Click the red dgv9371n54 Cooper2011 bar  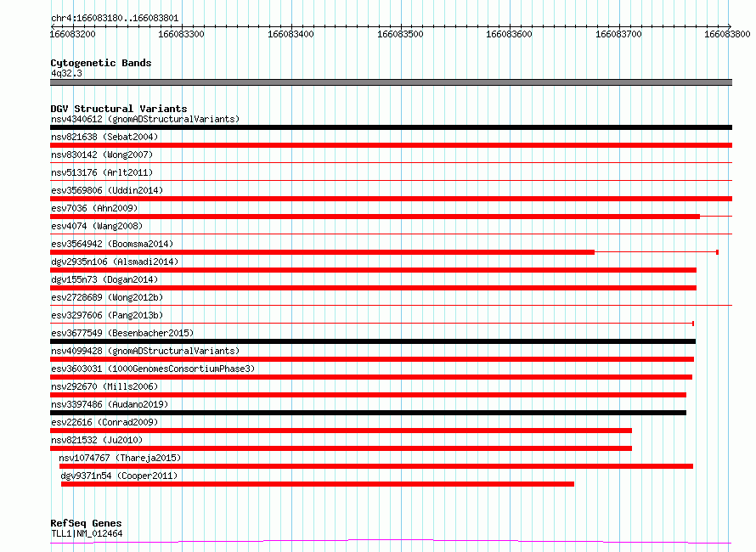coord(318,484)
